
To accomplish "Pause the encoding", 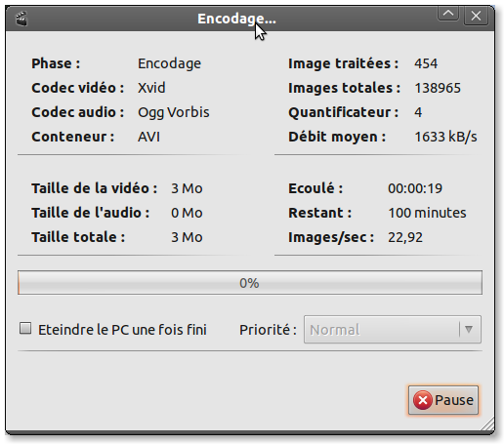I will (443, 400).
